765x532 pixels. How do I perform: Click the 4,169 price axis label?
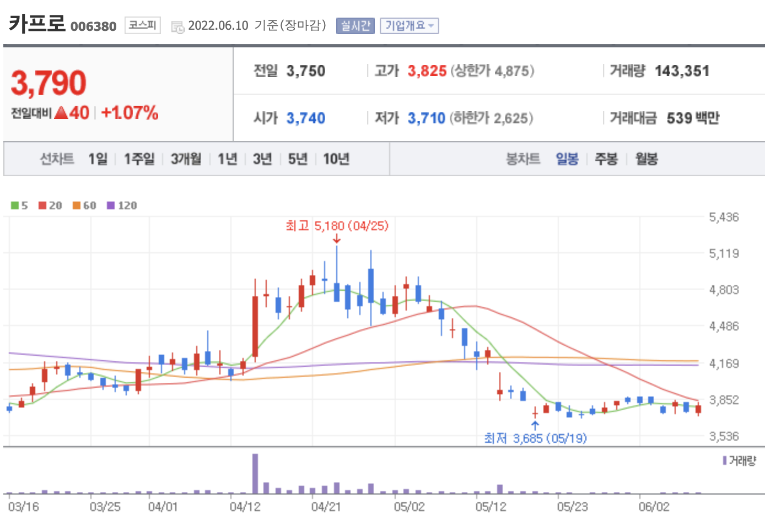724,363
